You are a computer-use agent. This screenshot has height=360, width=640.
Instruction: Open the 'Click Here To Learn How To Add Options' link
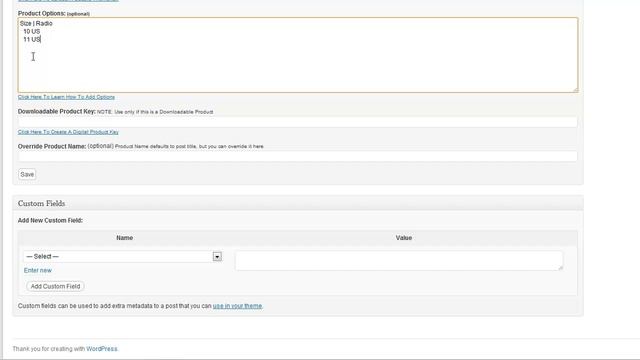pyautogui.click(x=66, y=97)
